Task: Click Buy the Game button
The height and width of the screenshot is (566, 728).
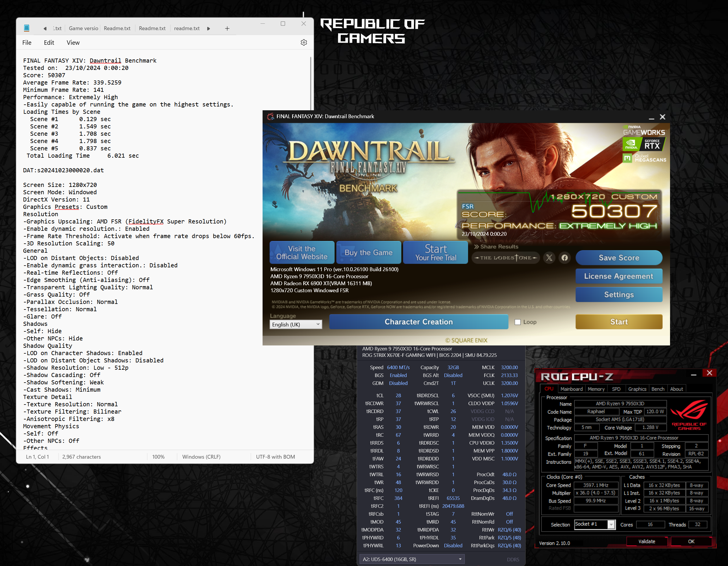Action: [369, 252]
